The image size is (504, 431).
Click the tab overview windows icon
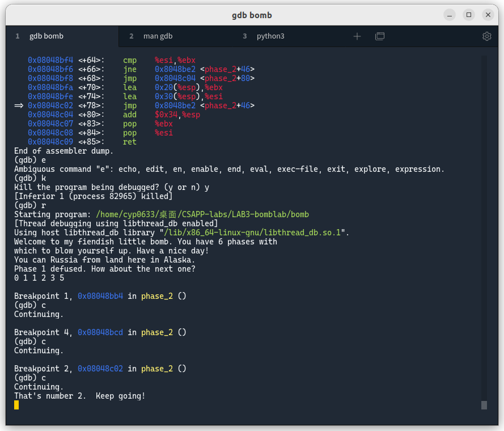pyautogui.click(x=380, y=36)
